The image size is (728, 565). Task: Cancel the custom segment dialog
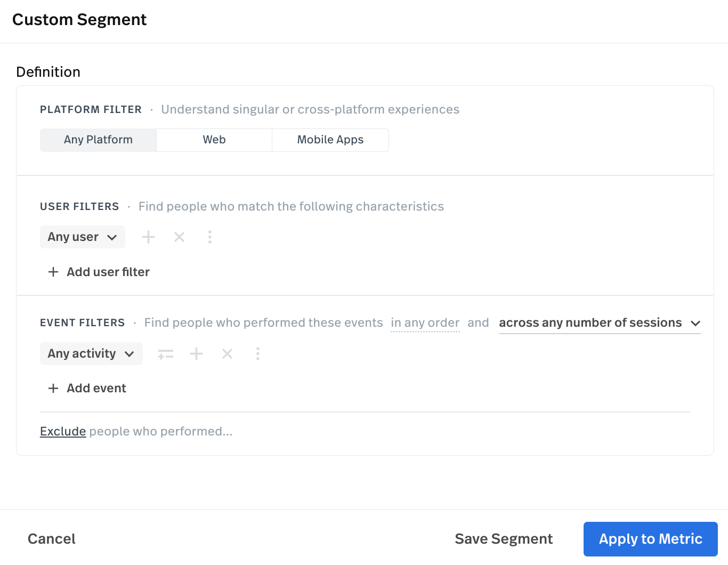coord(52,539)
